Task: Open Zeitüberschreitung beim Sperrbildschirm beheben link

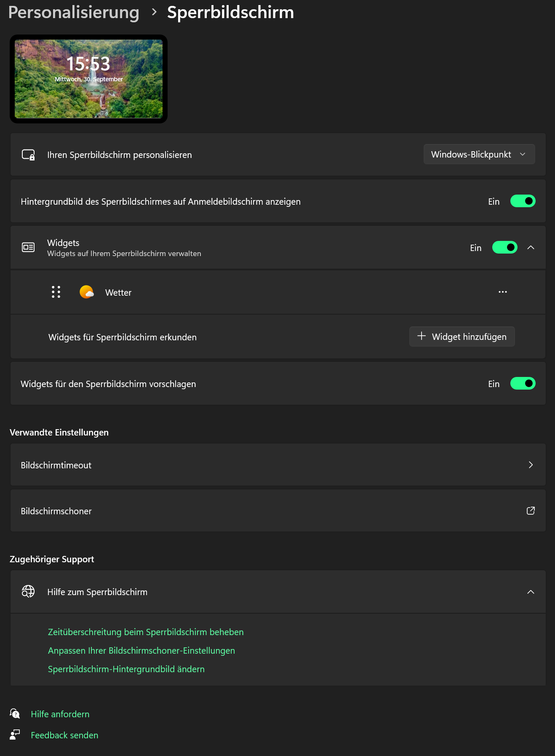Action: tap(146, 632)
